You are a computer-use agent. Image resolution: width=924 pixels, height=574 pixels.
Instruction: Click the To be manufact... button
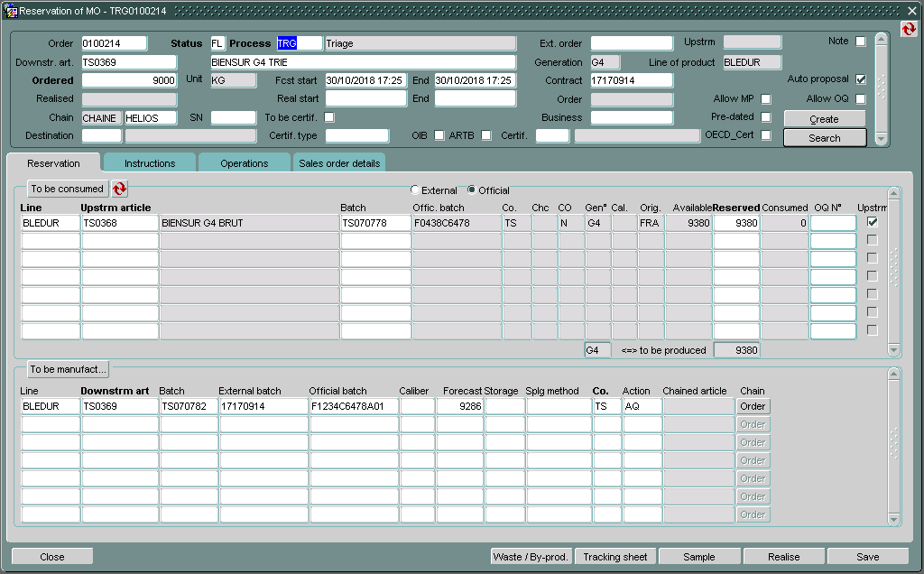click(x=68, y=369)
